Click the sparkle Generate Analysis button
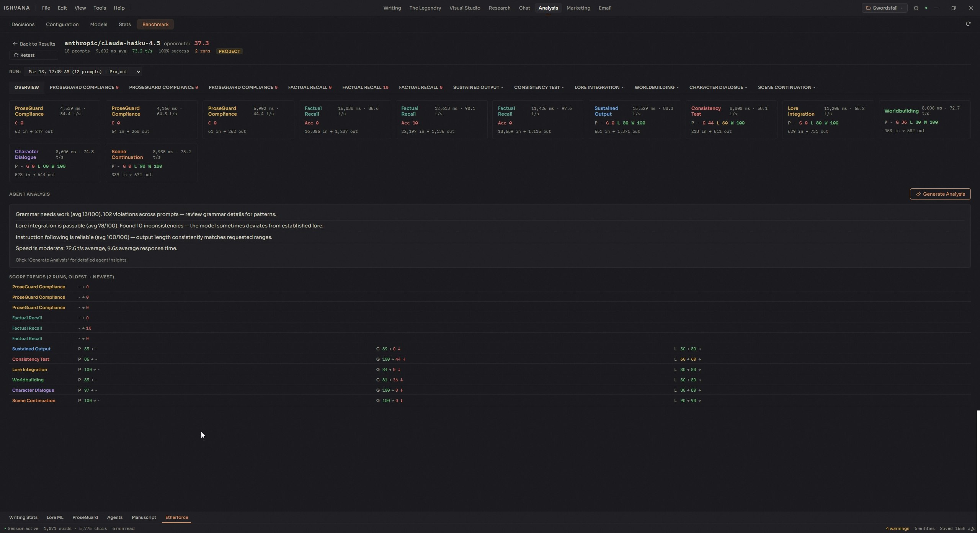 tap(940, 194)
